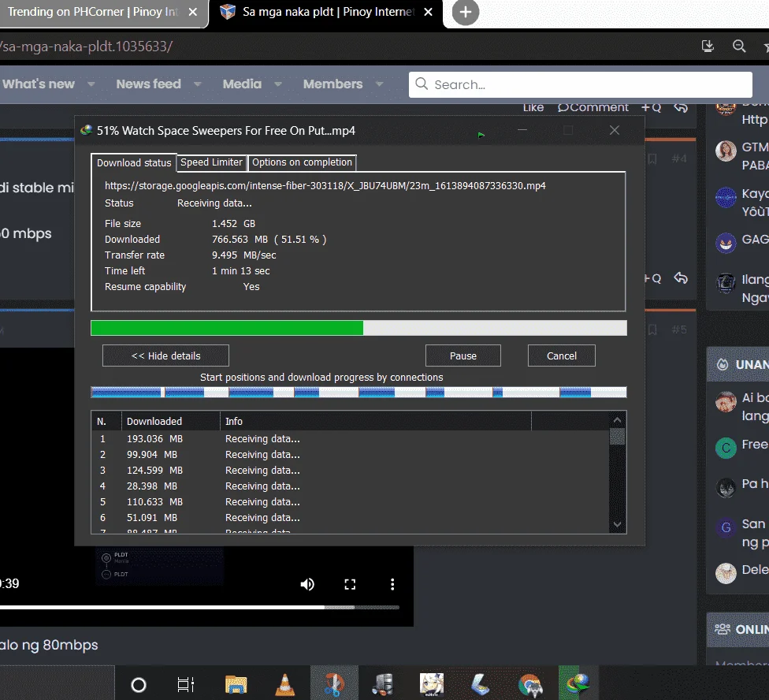Expand the Media dropdown arrow
The height and width of the screenshot is (700, 769).
coord(278,84)
